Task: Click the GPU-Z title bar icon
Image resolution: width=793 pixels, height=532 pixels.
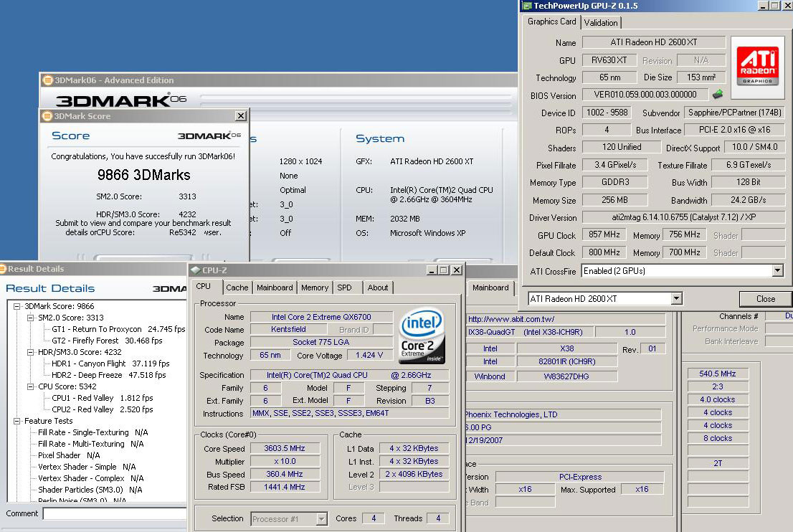Action: click(527, 6)
